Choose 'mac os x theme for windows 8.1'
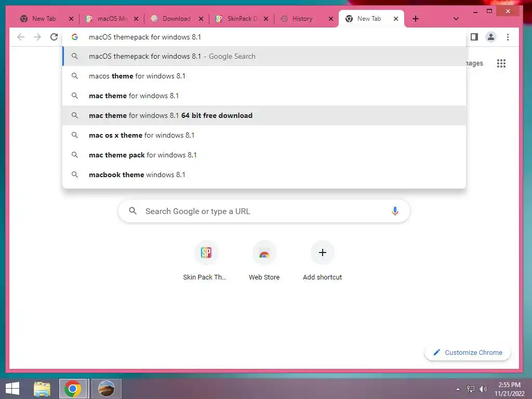This screenshot has width=532, height=399. [264, 135]
